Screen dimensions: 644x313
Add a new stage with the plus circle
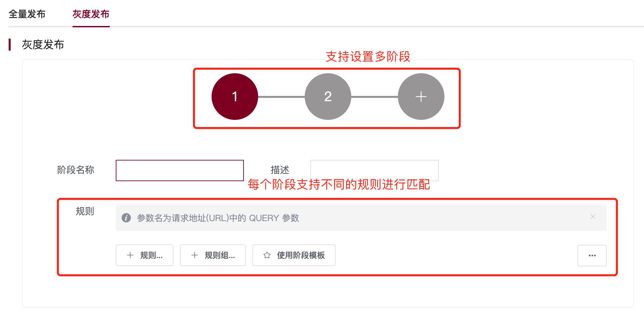[421, 97]
